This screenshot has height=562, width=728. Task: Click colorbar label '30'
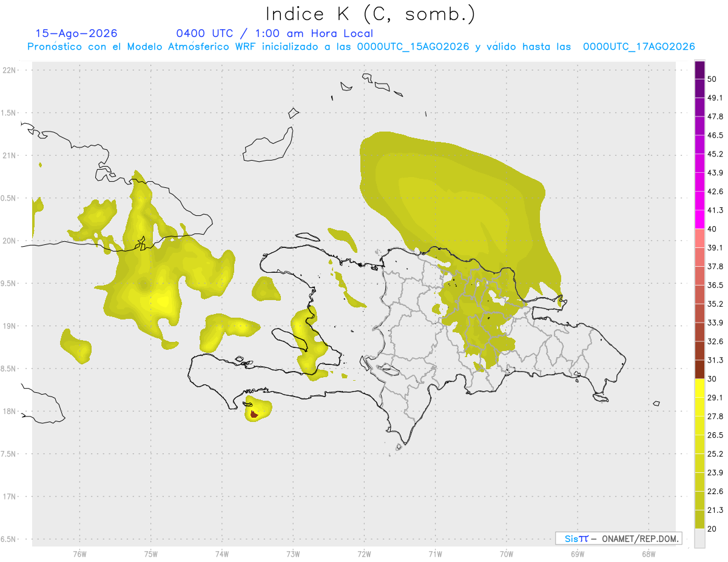712,379
